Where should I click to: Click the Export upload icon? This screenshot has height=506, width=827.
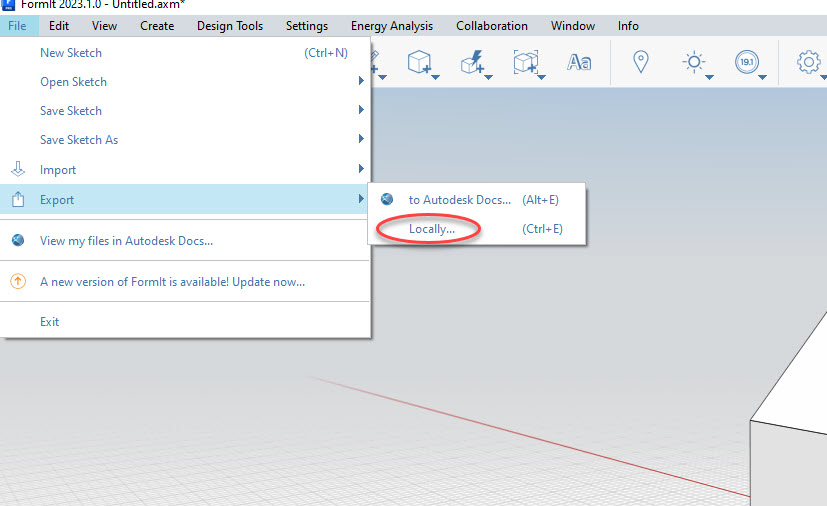[x=18, y=199]
